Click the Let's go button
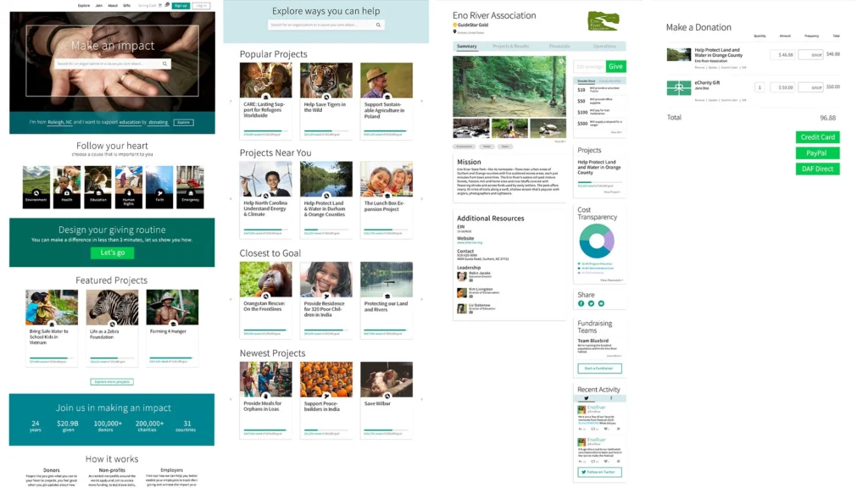 (113, 252)
